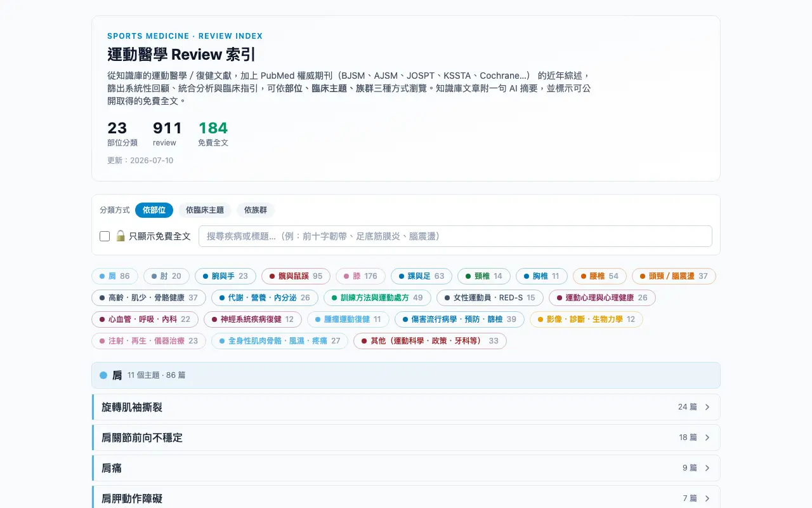Expand the 肩關節前向不穩定 topic chevron
The image size is (812, 508).
click(707, 438)
